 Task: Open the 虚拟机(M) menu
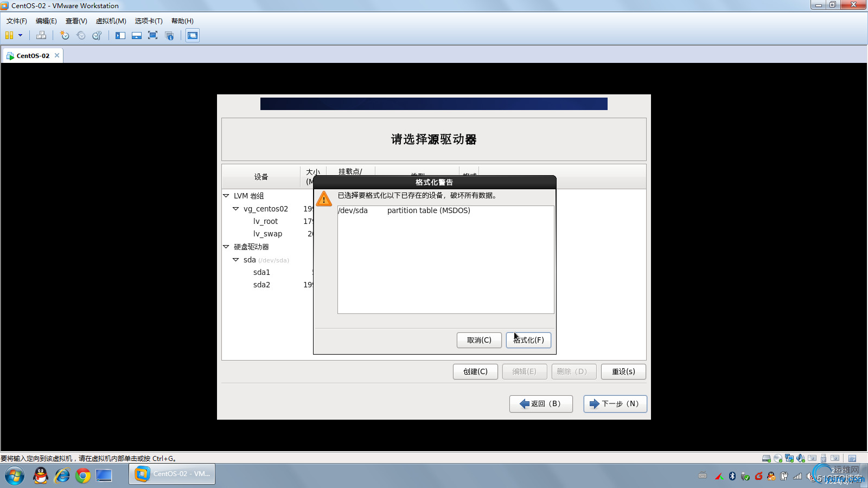pos(111,21)
